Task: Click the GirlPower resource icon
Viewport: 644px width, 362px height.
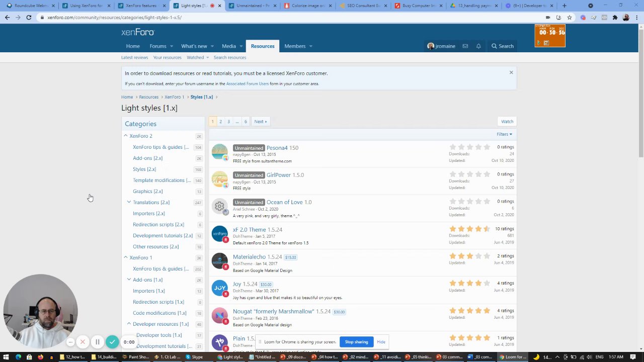Action: coord(219,179)
